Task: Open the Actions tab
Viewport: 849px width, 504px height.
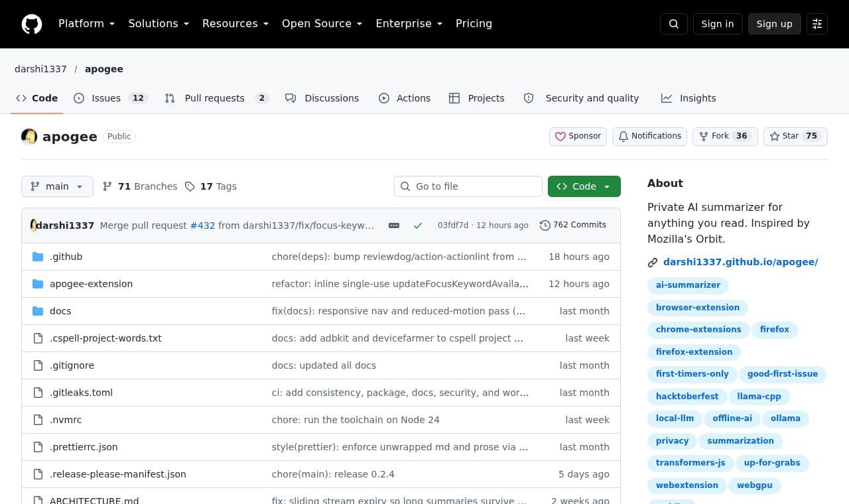Action: [x=405, y=98]
